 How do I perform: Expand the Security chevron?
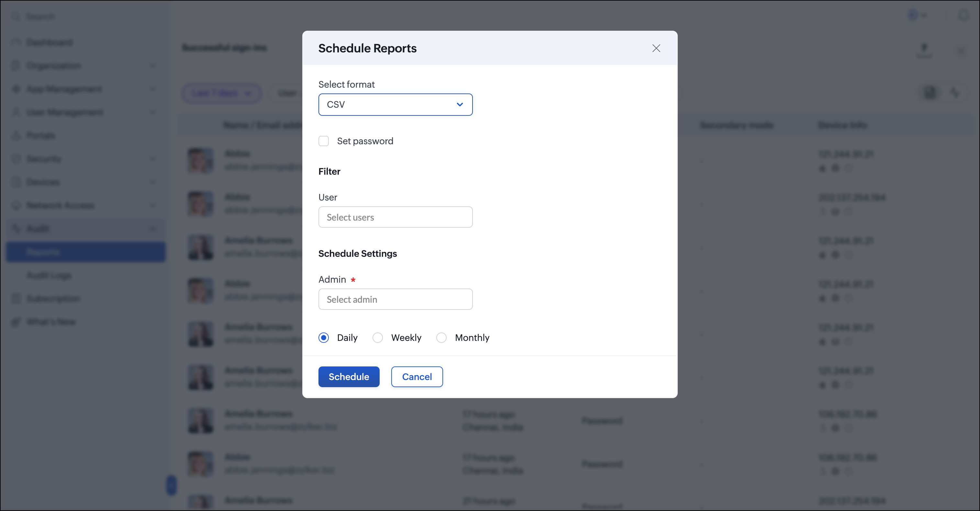[x=153, y=159]
